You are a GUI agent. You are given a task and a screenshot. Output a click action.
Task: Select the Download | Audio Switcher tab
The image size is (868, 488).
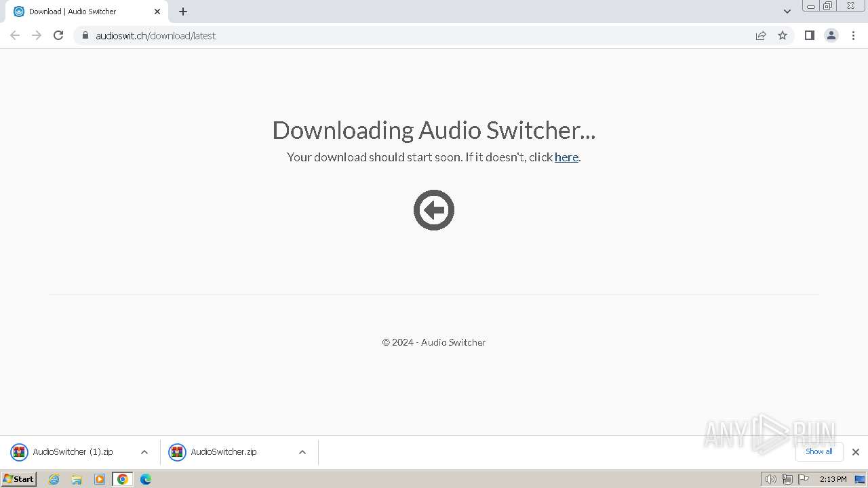pyautogui.click(x=87, y=12)
